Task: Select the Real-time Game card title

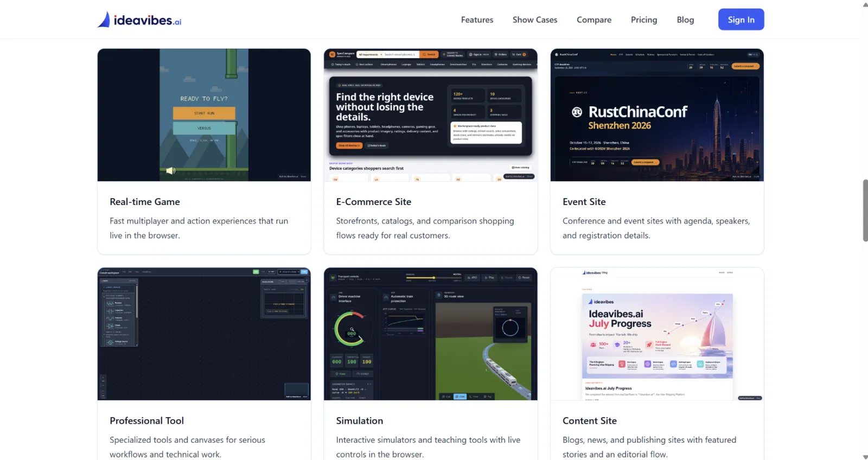Action: [145, 202]
